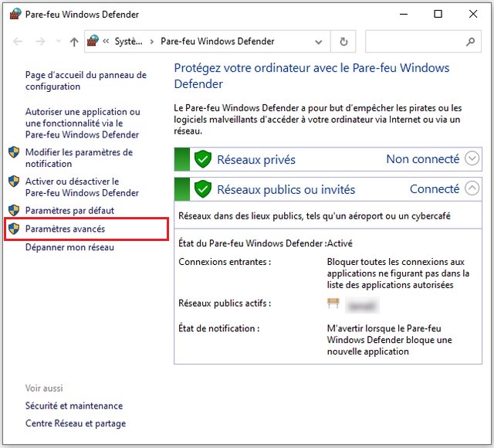Image resolution: width=494 pixels, height=448 pixels.
Task: Click the search magnifier icon
Action: [470, 41]
